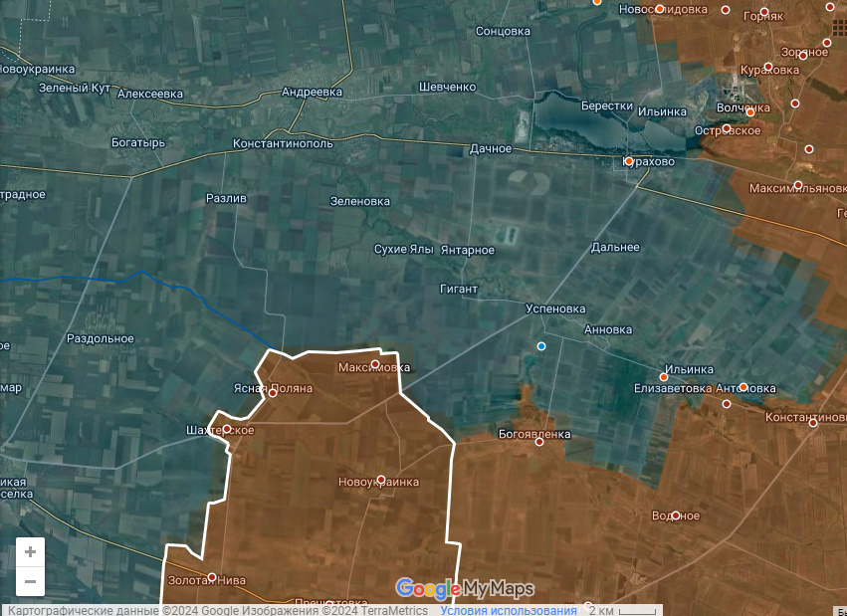The width and height of the screenshot is (847, 616).
Task: Open the red marker at Новоукраинка
Action: 380,480
